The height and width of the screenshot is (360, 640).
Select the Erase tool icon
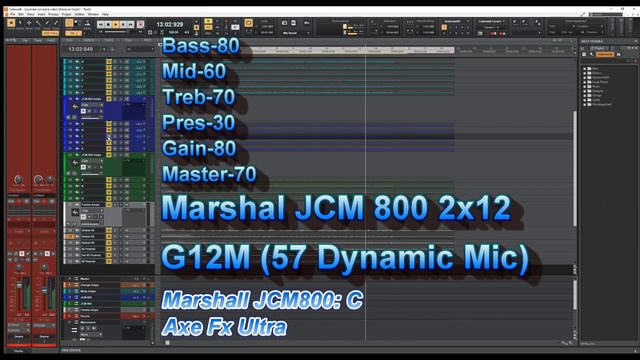click(56, 24)
